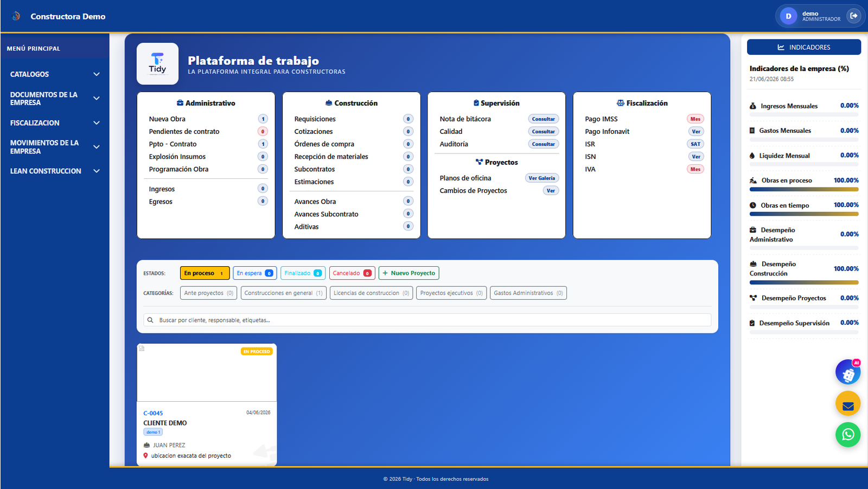Click the yellow email envelope icon

tap(848, 404)
